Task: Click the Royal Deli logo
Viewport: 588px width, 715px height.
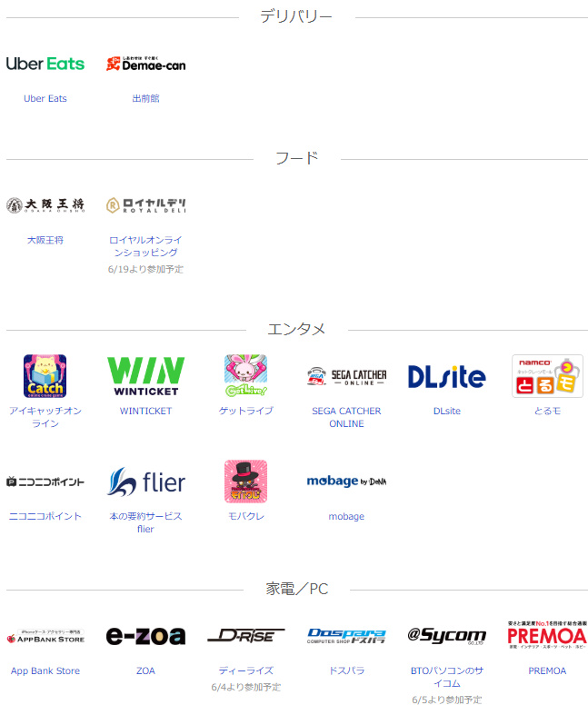Action: [145, 205]
